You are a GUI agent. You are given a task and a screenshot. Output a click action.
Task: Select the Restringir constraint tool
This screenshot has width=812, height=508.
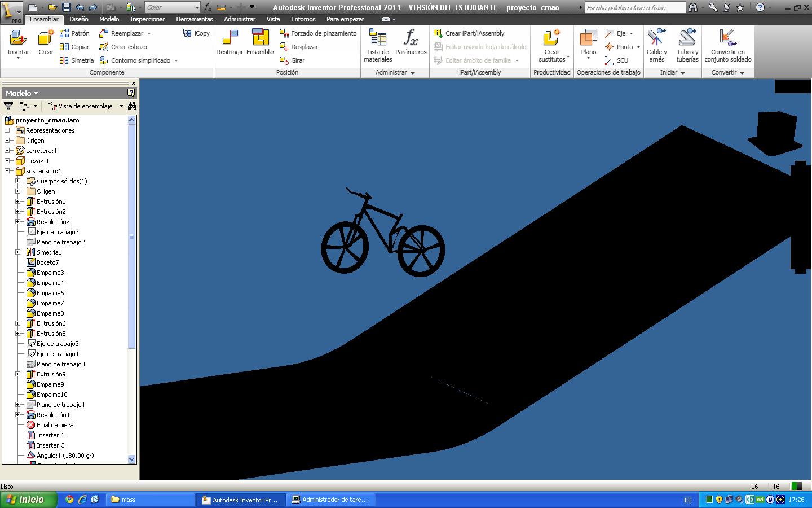pos(230,42)
